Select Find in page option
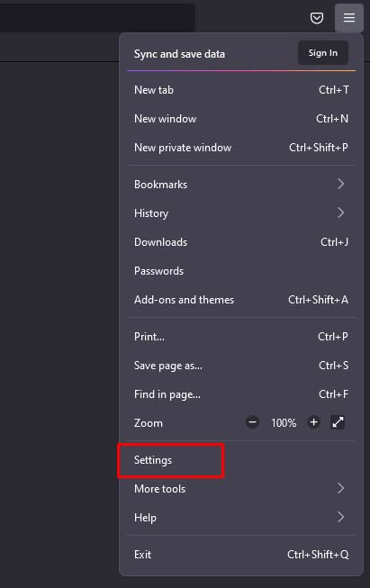The width and height of the screenshot is (370, 588). [x=241, y=394]
